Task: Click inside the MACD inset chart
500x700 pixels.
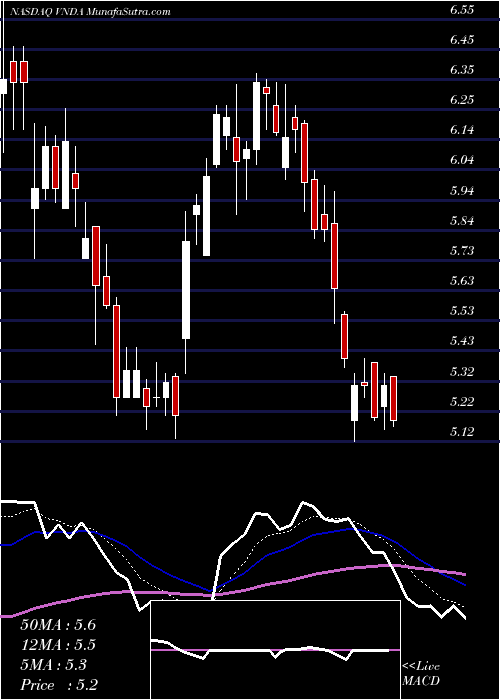Action: 276,650
